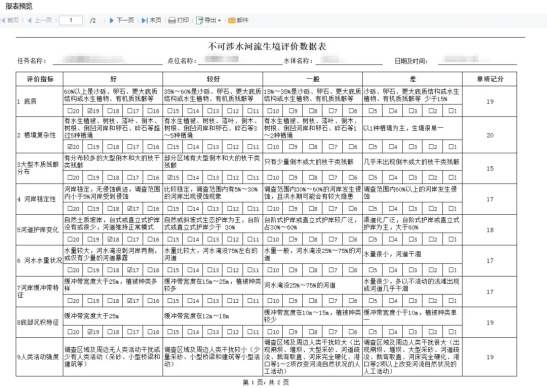
Task: Click the 下一页 button text
Action: pos(125,20)
